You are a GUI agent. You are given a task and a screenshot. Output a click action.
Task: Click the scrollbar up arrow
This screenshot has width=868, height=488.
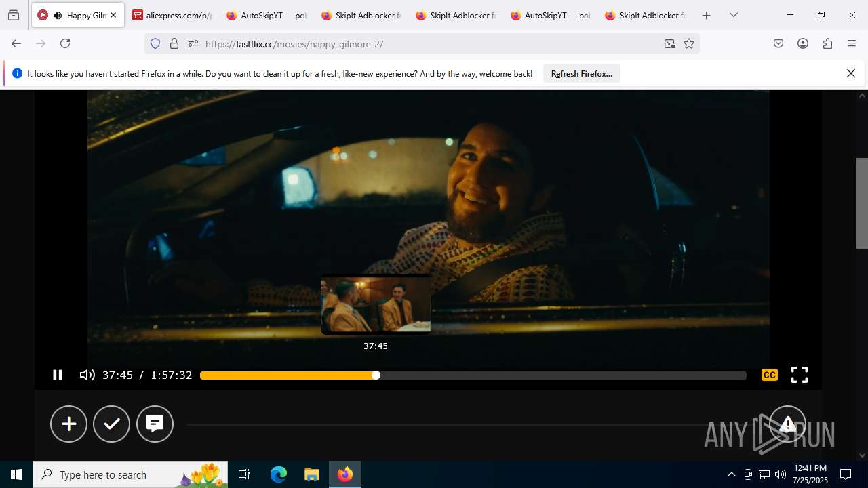[862, 96]
